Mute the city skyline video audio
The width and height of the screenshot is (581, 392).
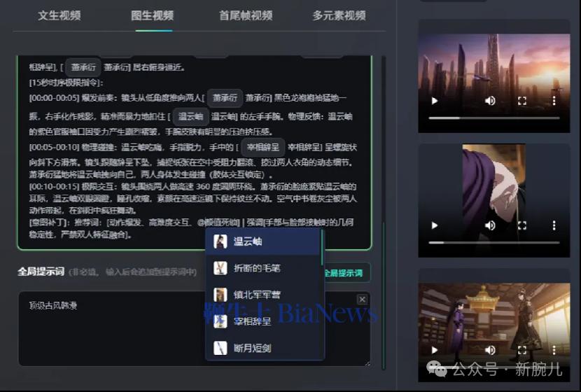pyautogui.click(x=490, y=101)
